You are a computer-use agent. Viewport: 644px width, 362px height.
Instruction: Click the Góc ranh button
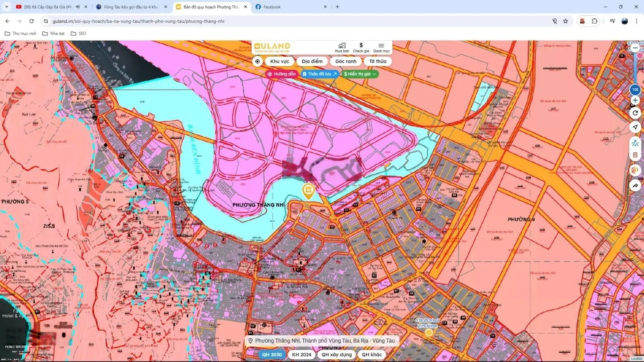tap(346, 62)
